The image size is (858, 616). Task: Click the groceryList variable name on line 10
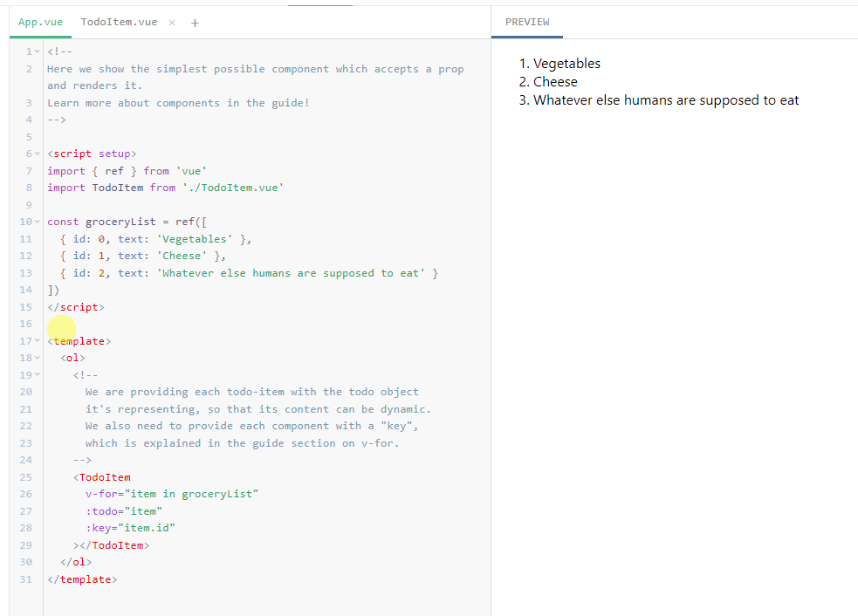pyautogui.click(x=120, y=222)
